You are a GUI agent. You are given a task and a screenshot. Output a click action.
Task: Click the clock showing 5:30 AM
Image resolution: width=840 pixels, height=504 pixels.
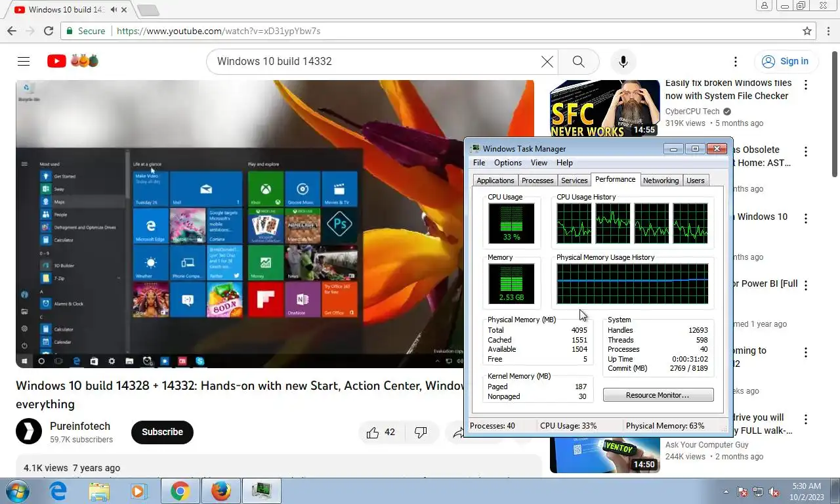tap(807, 486)
